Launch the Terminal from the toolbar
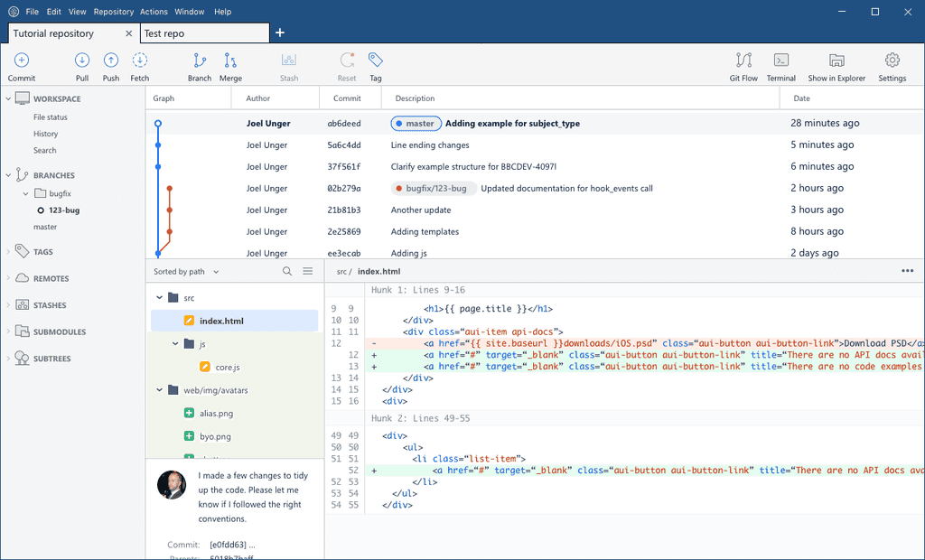This screenshot has width=925, height=560. tap(780, 65)
